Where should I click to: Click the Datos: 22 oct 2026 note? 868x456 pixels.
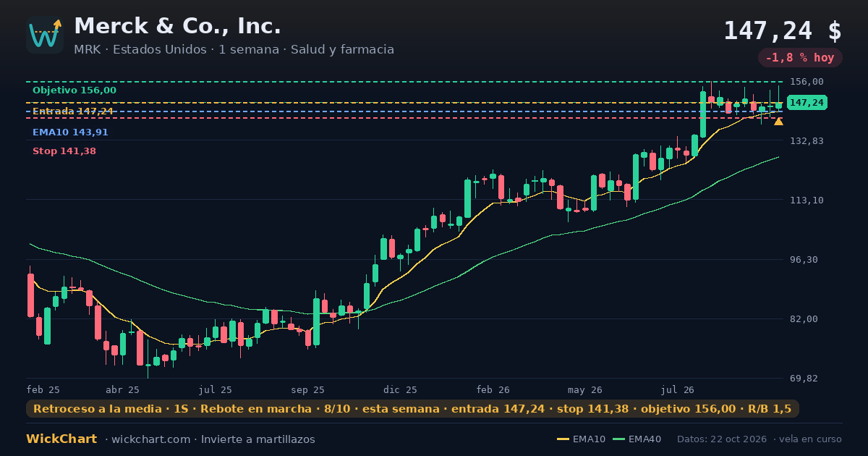(723, 439)
